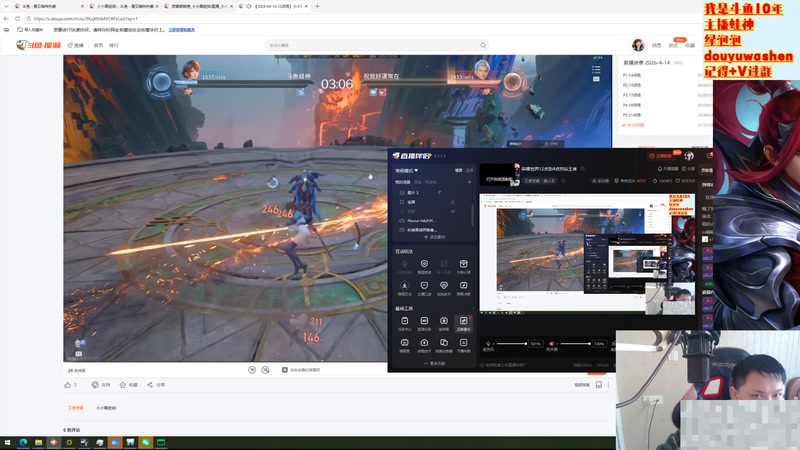Viewport: 800px width, 450px height.
Task: Open WeChat from the Windows taskbar
Action: coord(146,442)
